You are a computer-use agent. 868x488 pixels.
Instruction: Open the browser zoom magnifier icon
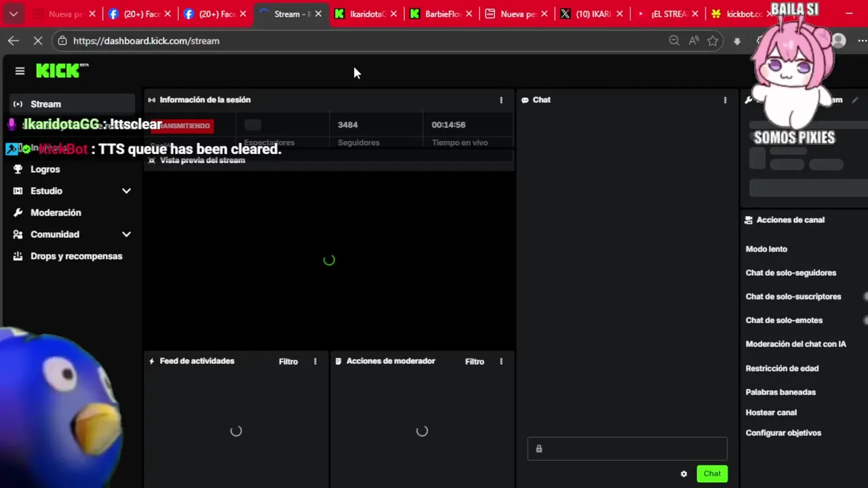pyautogui.click(x=674, y=41)
